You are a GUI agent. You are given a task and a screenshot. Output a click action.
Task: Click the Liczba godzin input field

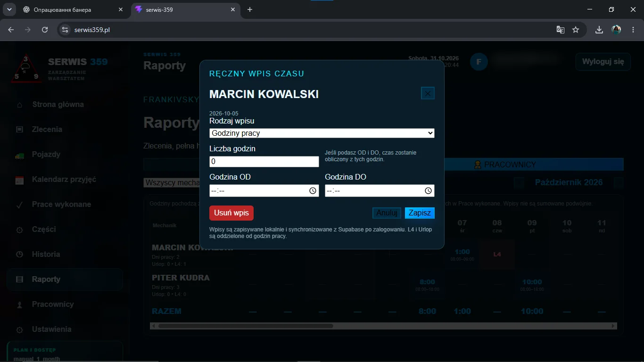[264, 161]
